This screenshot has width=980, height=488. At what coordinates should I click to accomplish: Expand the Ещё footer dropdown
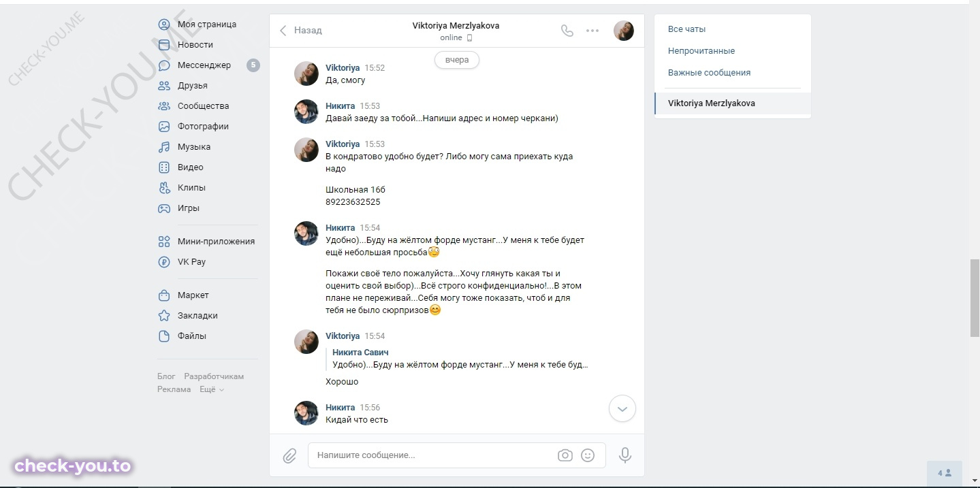point(212,389)
